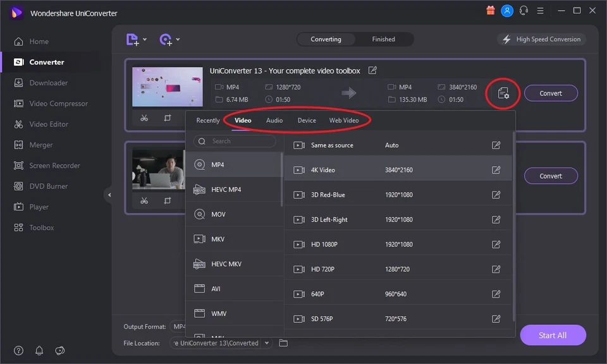607x364 pixels.
Task: Open the File Location dropdown arrow
Action: pyautogui.click(x=267, y=343)
